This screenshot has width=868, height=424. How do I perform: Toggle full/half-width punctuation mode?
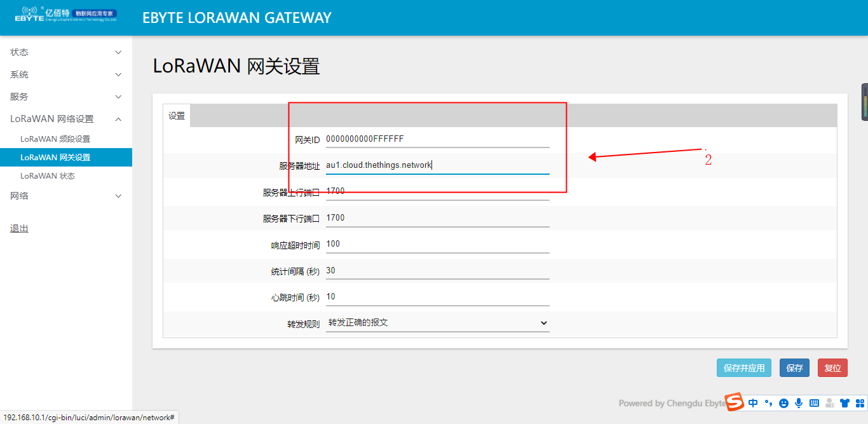point(768,403)
